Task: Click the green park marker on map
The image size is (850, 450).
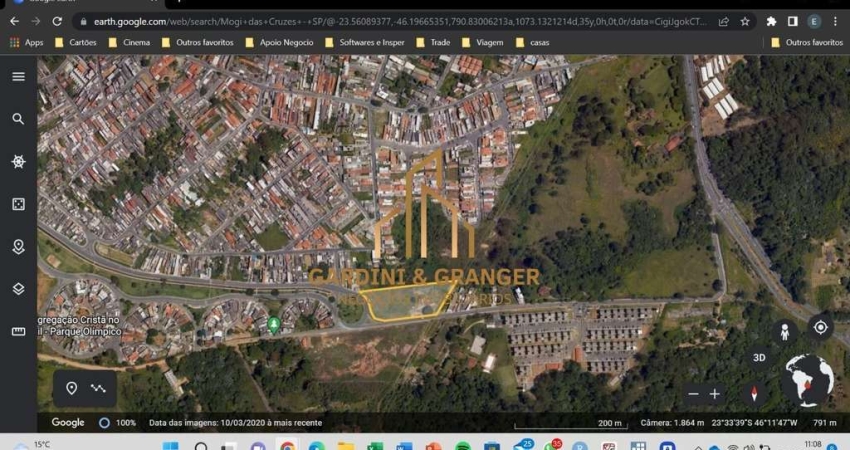Action: (274, 325)
